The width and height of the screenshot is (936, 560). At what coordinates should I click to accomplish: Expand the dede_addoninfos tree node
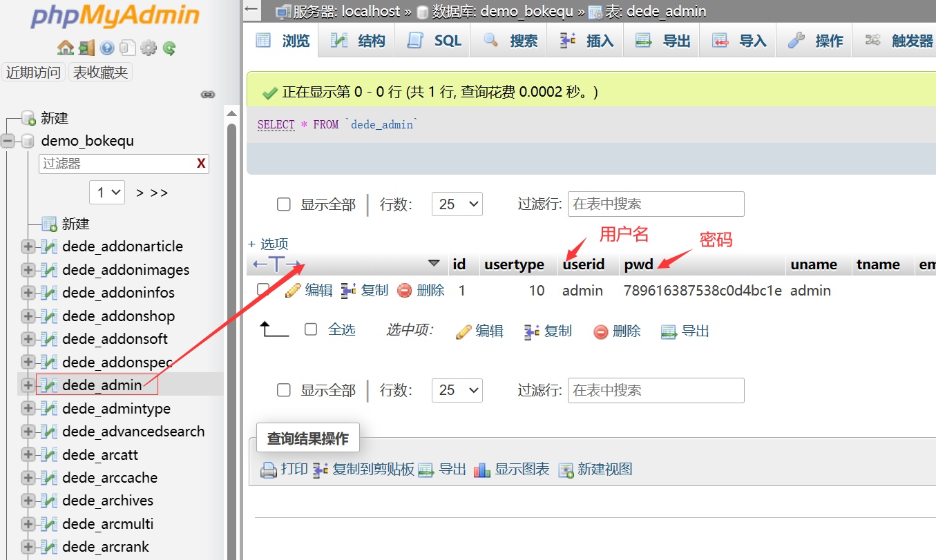tap(28, 293)
